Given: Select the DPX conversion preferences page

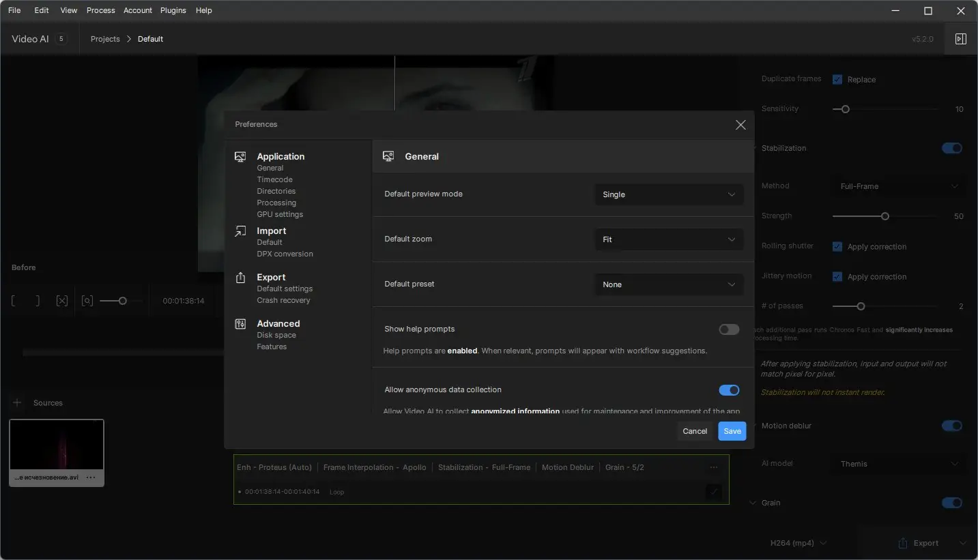Looking at the screenshot, I should (285, 254).
